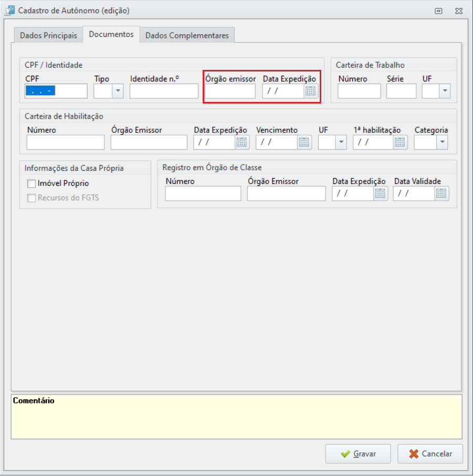Open calendar for Identidade Data Expedição
Screen dimensions: 473x476
310,91
